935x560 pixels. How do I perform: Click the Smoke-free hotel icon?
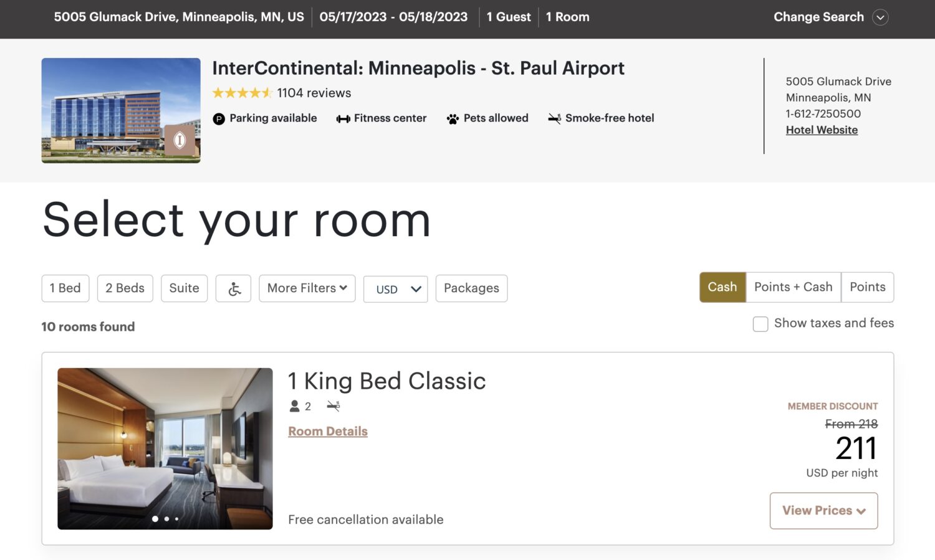pos(555,118)
